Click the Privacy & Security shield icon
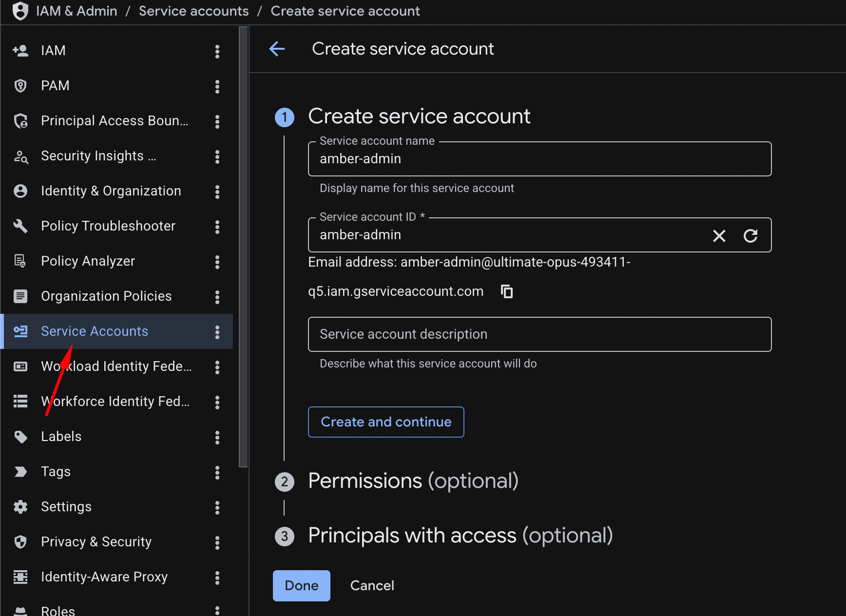Image resolution: width=846 pixels, height=616 pixels. pos(20,542)
